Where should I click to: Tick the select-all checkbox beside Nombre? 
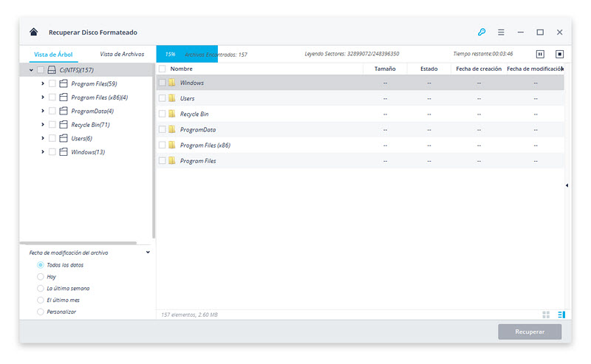coord(162,69)
